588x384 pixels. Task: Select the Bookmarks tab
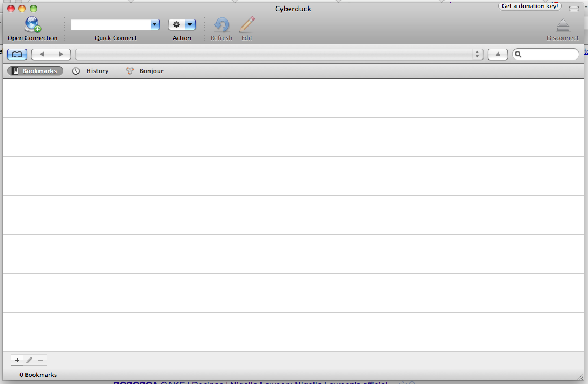[x=35, y=71]
